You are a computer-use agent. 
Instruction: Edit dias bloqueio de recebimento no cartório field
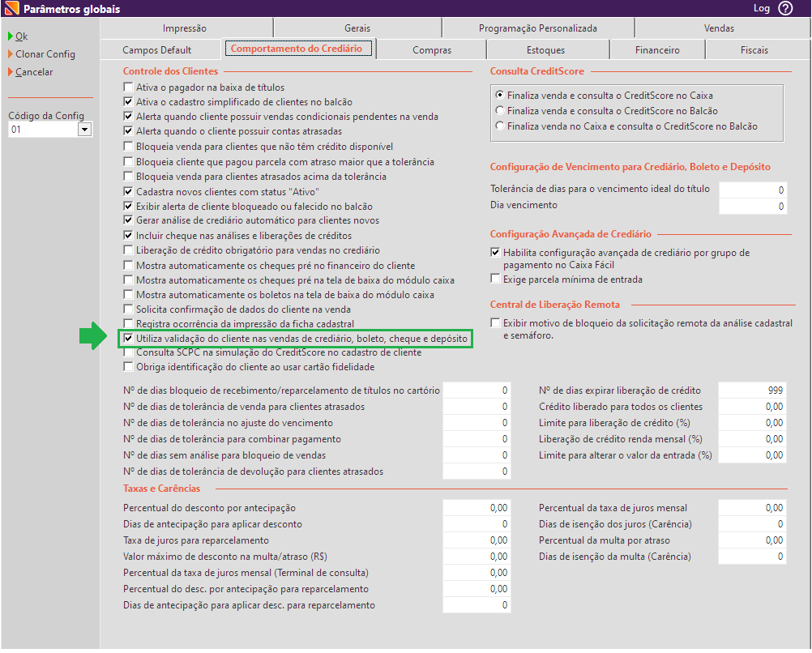[477, 390]
